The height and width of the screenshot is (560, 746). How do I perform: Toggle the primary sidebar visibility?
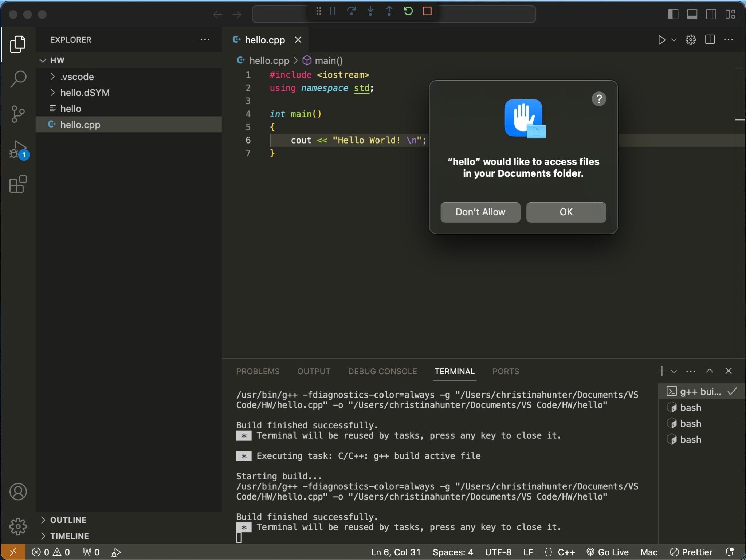point(673,15)
